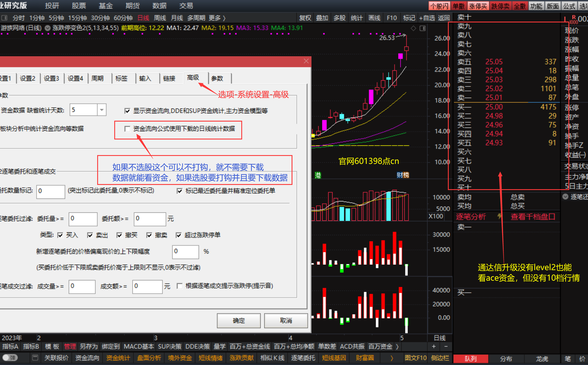Click the 个股闪 button in the top bar
The height and width of the screenshot is (365, 588).
(439, 6)
